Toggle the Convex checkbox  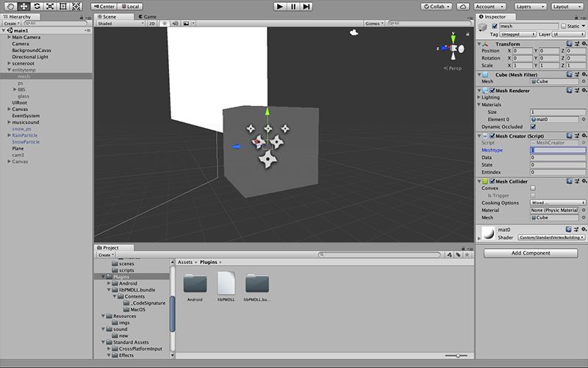533,188
